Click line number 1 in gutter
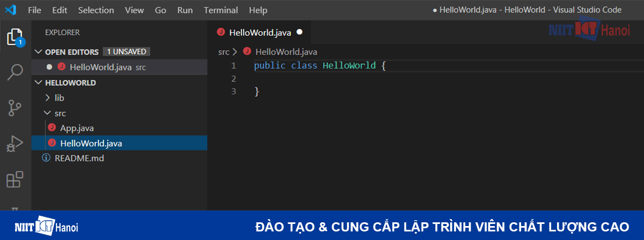The width and height of the screenshot is (644, 240). click(233, 66)
